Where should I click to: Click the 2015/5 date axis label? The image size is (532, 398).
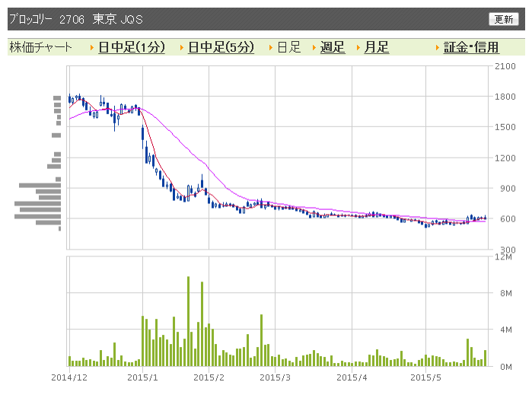click(x=425, y=377)
